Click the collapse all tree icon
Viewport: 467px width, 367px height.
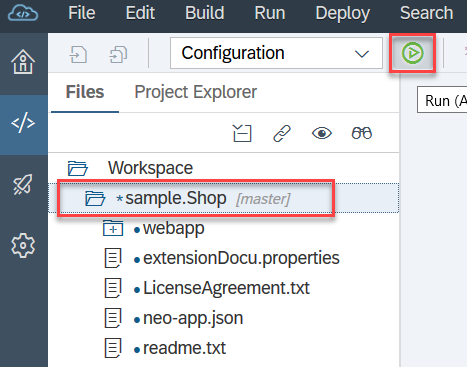tap(242, 133)
